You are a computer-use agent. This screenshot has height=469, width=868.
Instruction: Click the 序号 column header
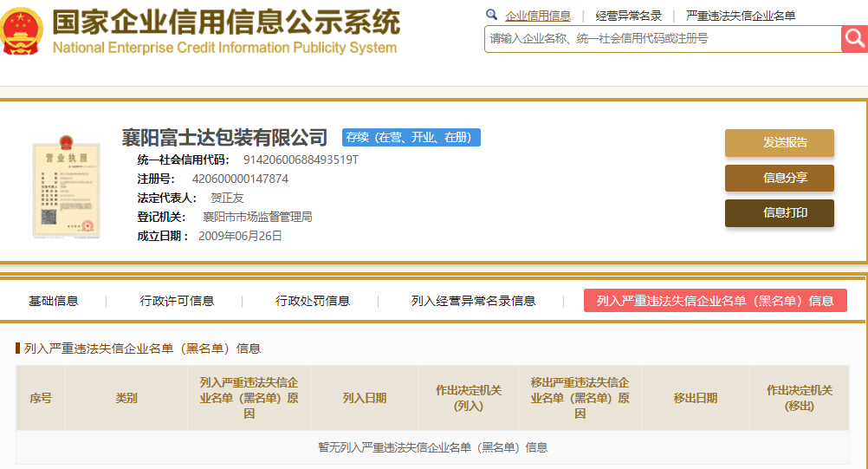coord(41,398)
